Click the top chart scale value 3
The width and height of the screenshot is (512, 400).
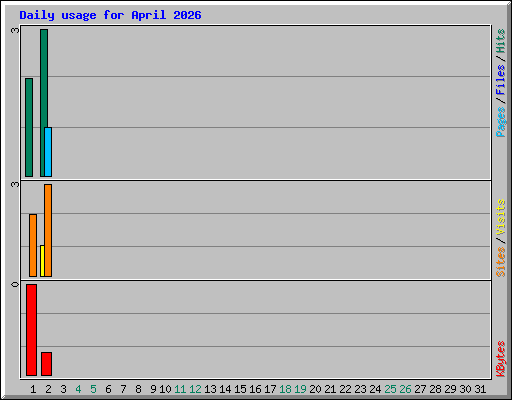pyautogui.click(x=15, y=30)
